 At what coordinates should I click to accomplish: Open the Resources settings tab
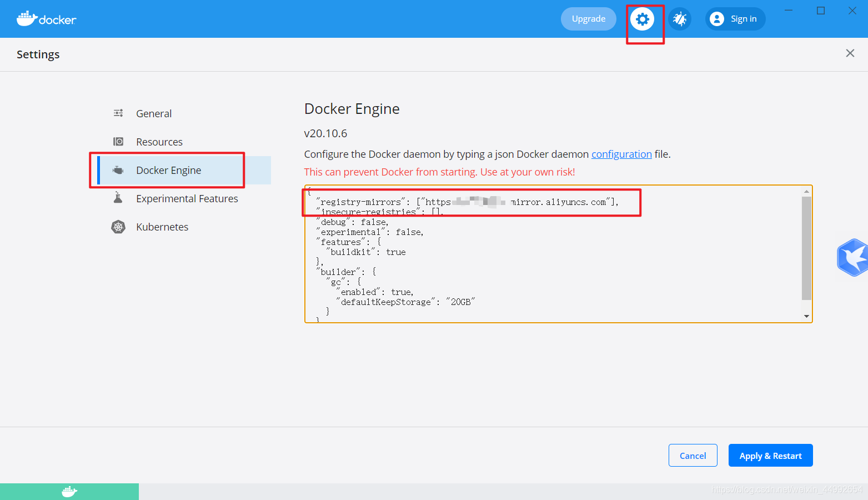[184, 142]
